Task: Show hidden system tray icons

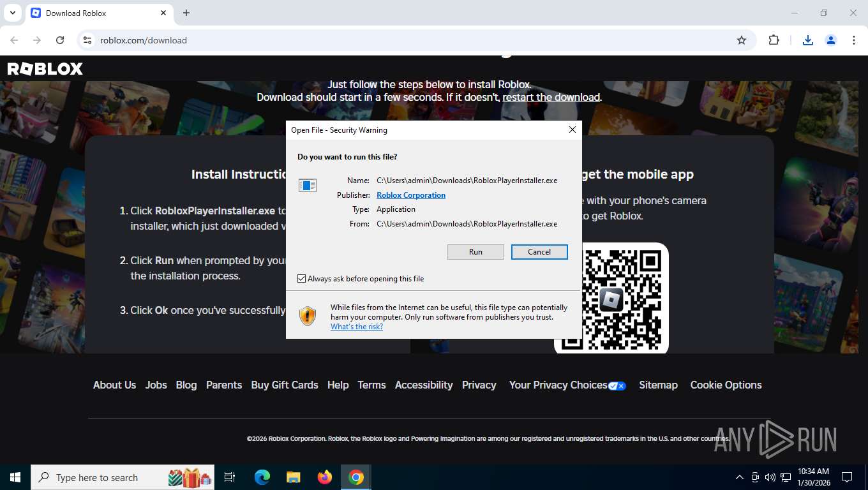Action: coord(740,477)
